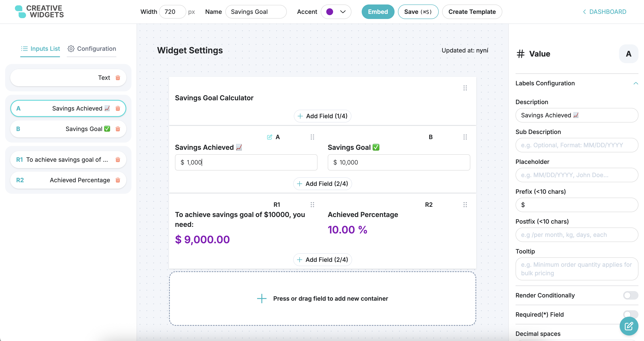Click the Savings Achieved value input

tap(246, 162)
